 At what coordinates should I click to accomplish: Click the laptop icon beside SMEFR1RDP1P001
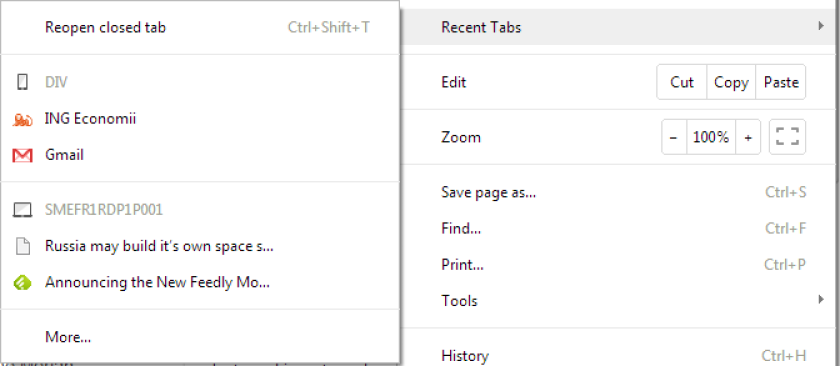click(22, 211)
